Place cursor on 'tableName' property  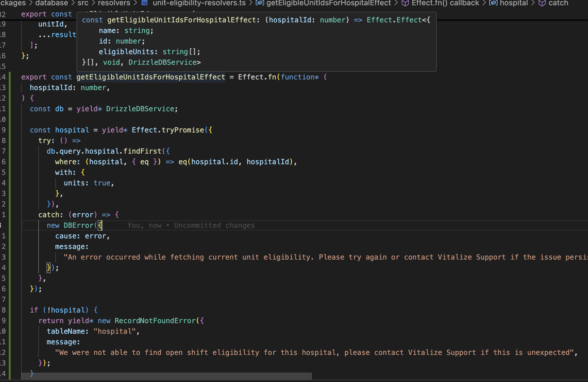pyautogui.click(x=65, y=331)
